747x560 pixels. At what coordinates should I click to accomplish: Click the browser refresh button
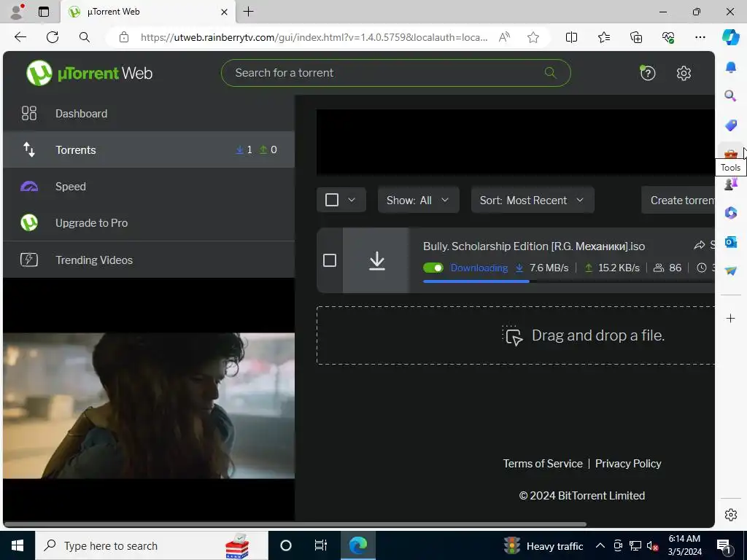(x=53, y=37)
